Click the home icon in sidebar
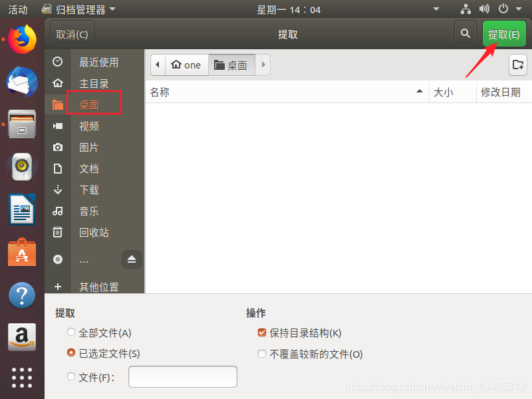Image resolution: width=532 pixels, height=399 pixels. click(x=58, y=83)
